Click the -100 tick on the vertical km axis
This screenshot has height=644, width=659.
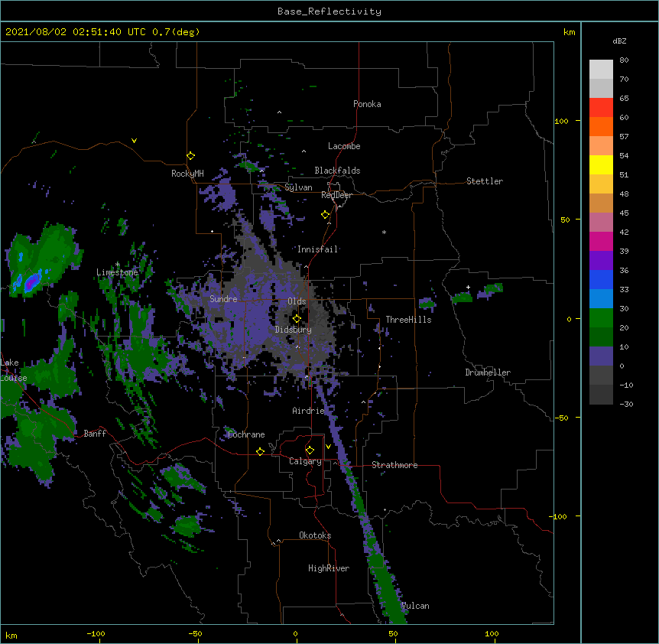[x=558, y=516]
